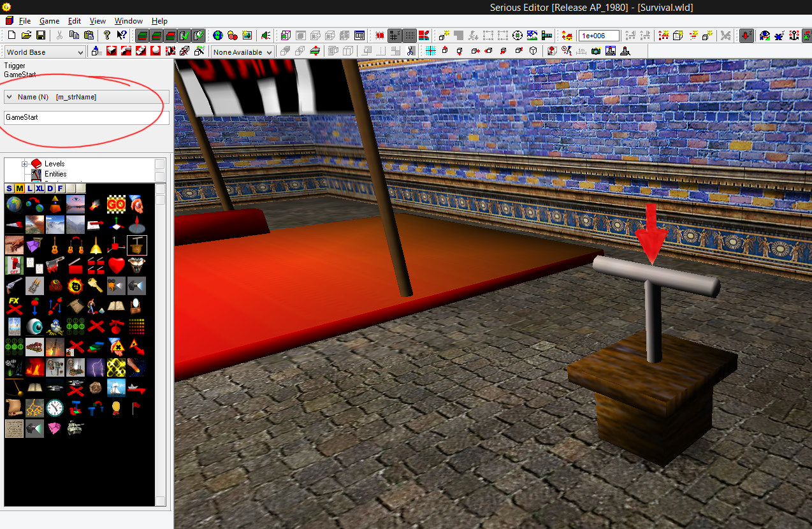This screenshot has height=529, width=812.
Task: Open the Edit menu
Action: point(75,21)
